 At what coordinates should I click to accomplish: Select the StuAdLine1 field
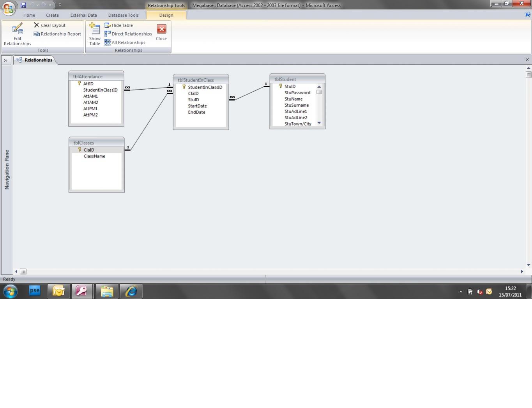click(296, 111)
